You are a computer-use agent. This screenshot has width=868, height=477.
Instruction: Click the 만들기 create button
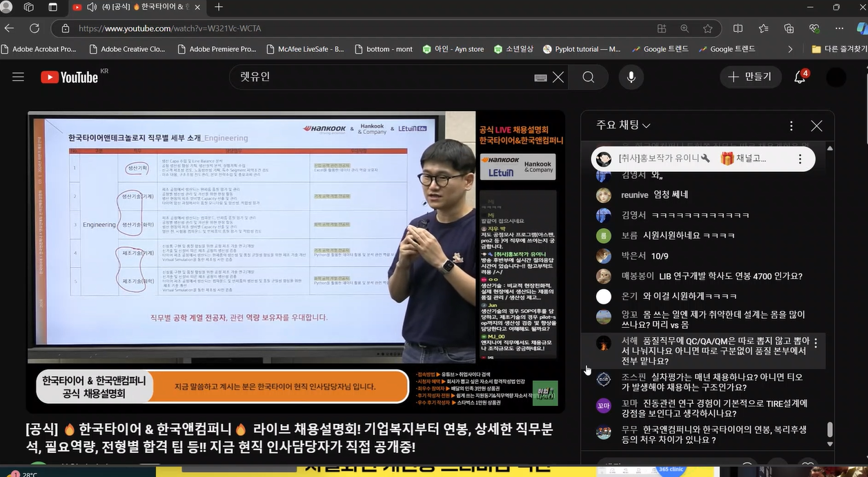click(750, 77)
